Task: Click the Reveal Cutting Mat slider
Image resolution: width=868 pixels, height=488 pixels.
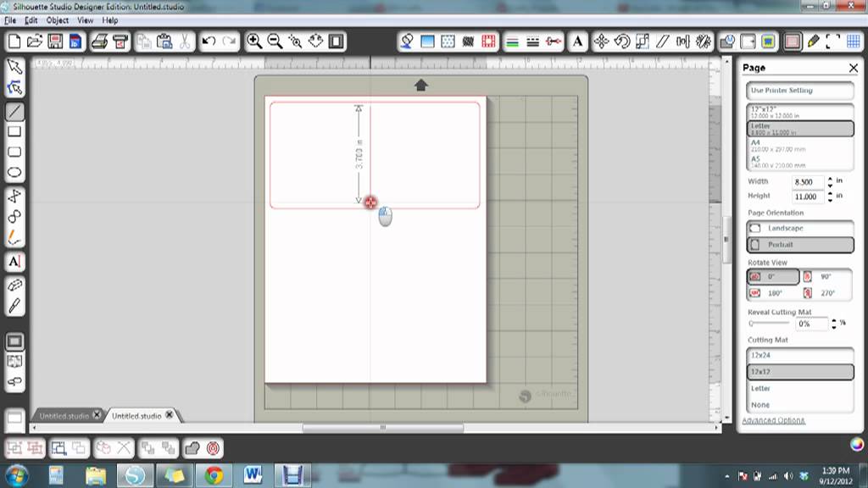Action: (x=770, y=323)
